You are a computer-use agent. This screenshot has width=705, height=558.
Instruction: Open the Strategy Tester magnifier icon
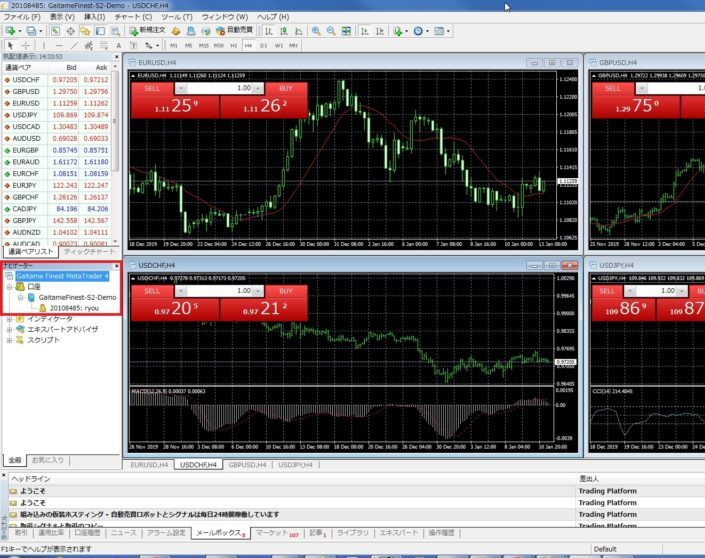tap(116, 31)
